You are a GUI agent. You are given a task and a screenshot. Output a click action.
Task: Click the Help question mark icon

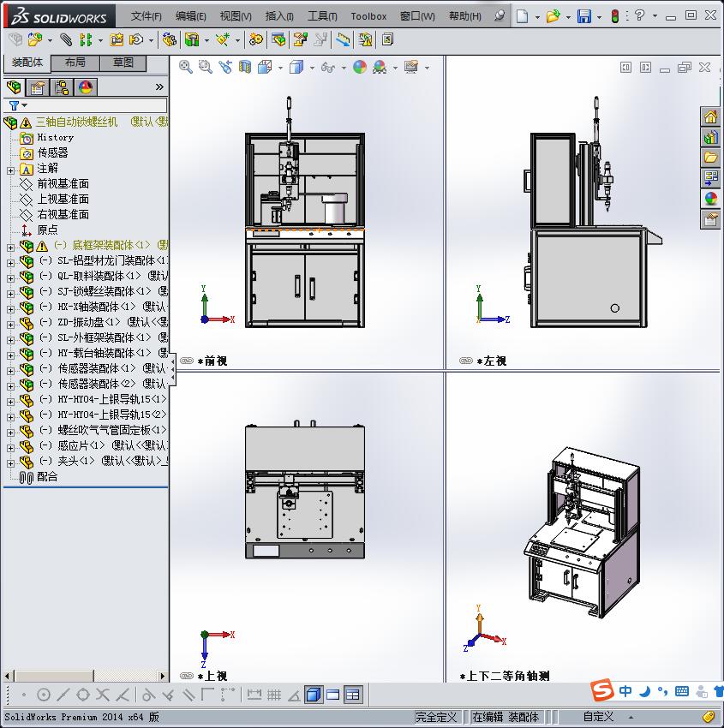[639, 15]
